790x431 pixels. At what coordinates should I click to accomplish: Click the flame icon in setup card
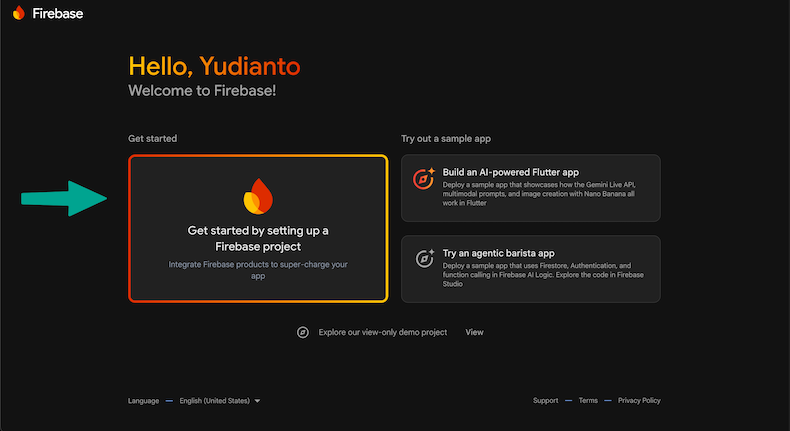tap(257, 196)
